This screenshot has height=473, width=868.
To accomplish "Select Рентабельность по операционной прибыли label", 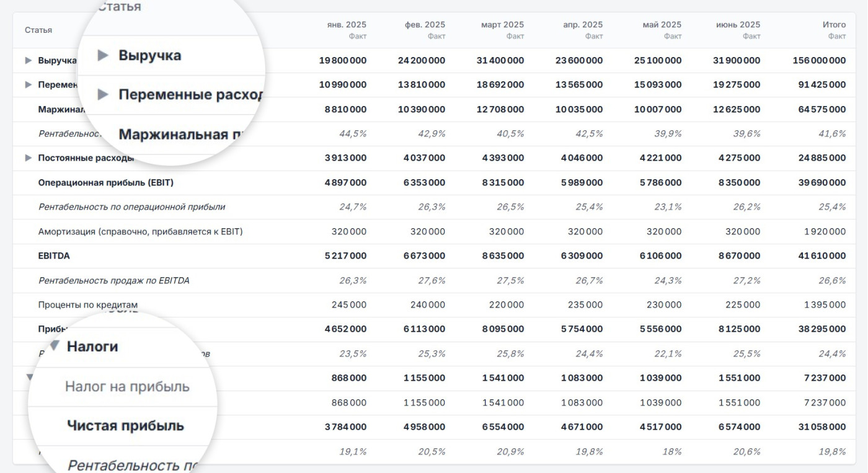I will (x=132, y=207).
